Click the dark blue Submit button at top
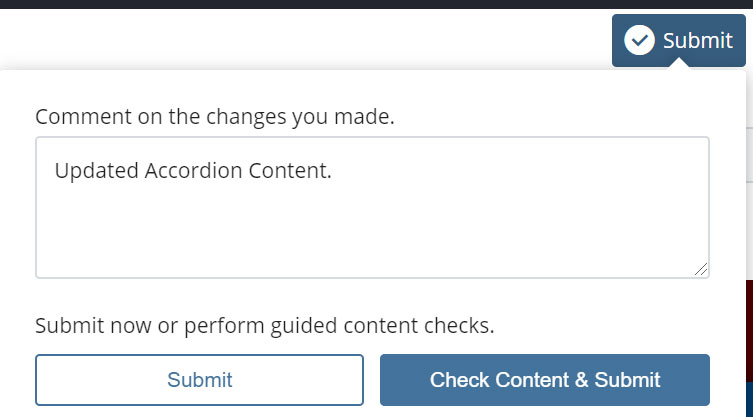The width and height of the screenshot is (753, 417). [679, 40]
